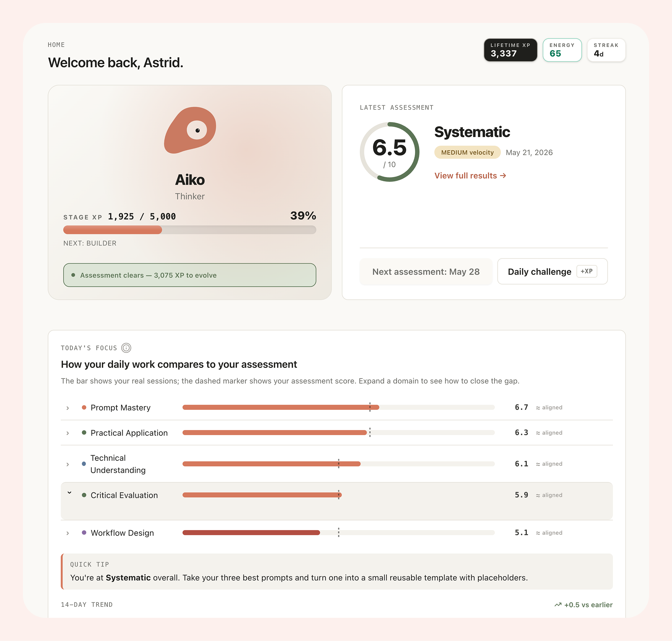This screenshot has height=641, width=672.
Task: Click the trend arrow icon beside +0.5 vs earlier
Action: pyautogui.click(x=558, y=605)
